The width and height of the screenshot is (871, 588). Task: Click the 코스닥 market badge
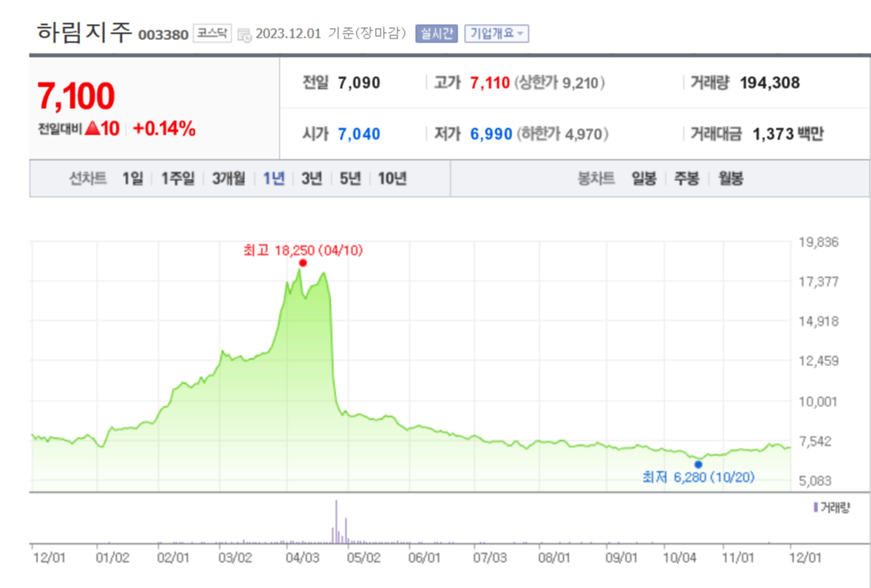[212, 34]
